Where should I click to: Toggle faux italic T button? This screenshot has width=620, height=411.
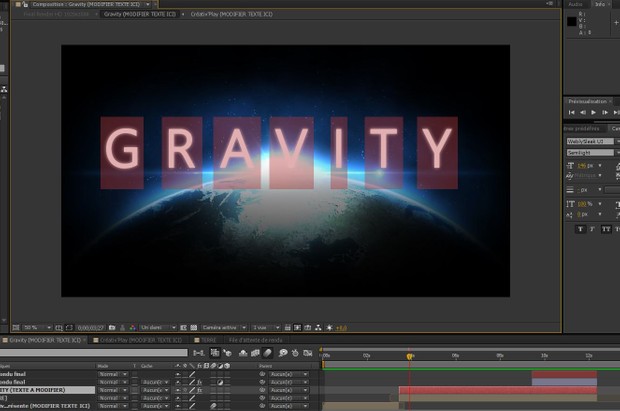(x=592, y=229)
